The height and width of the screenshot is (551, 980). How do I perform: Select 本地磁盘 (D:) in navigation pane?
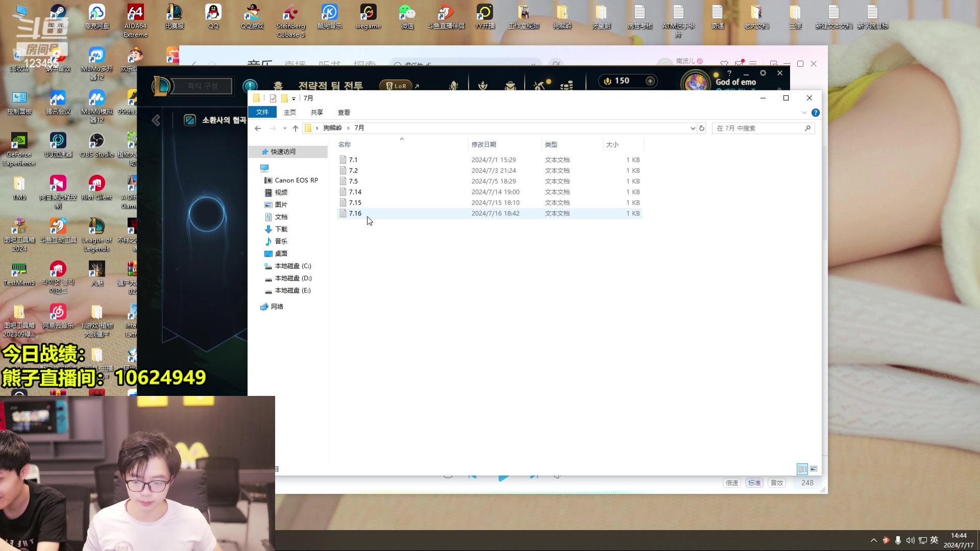[287, 278]
